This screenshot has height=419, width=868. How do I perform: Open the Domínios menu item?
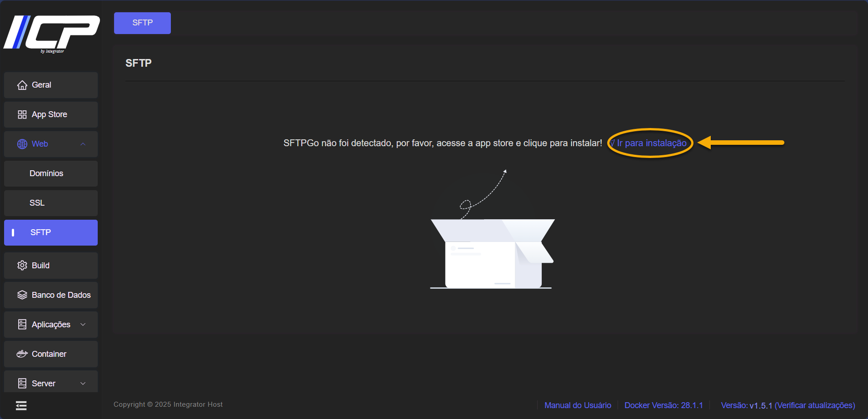(x=46, y=173)
